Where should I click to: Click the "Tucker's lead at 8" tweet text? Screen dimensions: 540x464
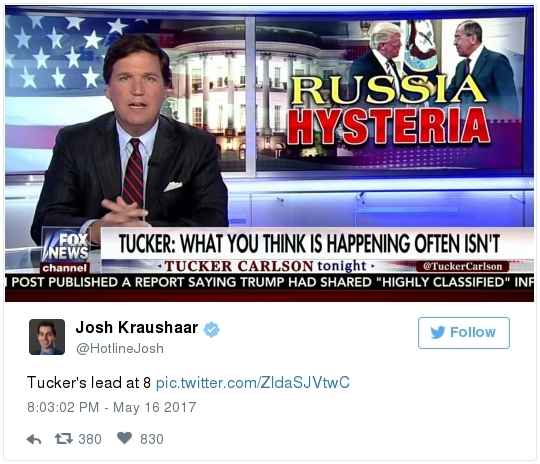pyautogui.click(x=89, y=383)
